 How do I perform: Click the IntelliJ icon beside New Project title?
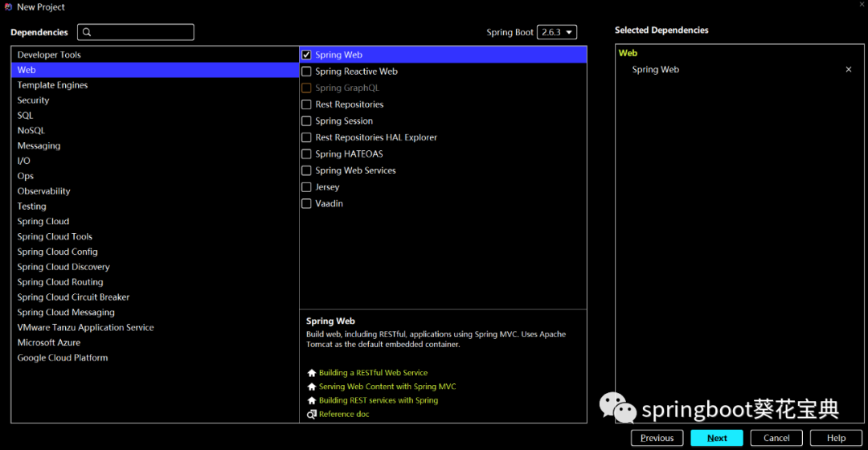(8, 7)
